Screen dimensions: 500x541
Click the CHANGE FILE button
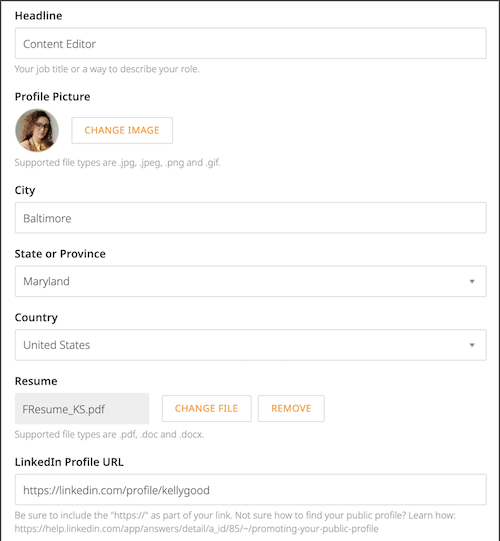point(207,409)
